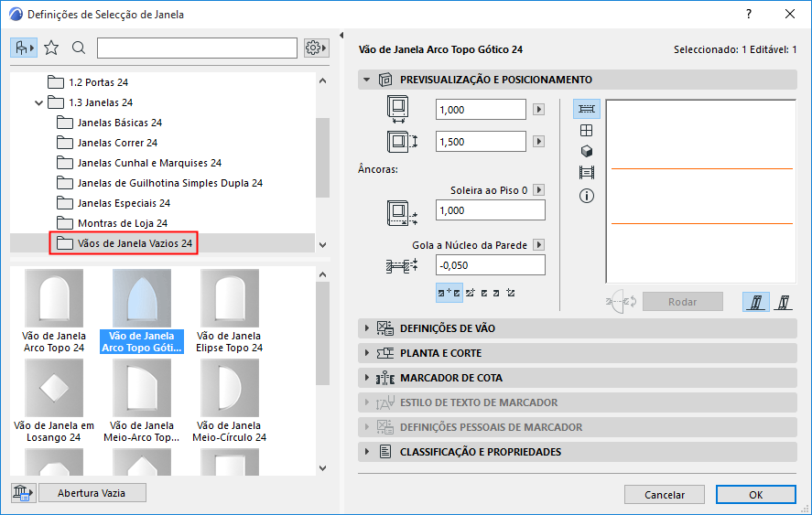Click the Abertura Vazia button

92,493
